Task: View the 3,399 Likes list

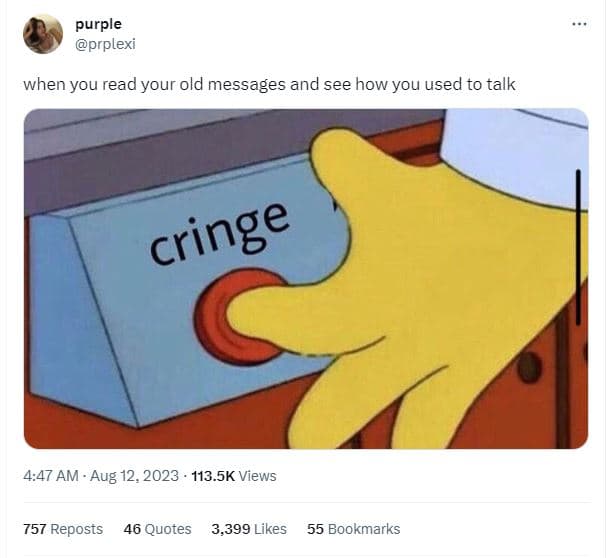Action: pyautogui.click(x=249, y=529)
